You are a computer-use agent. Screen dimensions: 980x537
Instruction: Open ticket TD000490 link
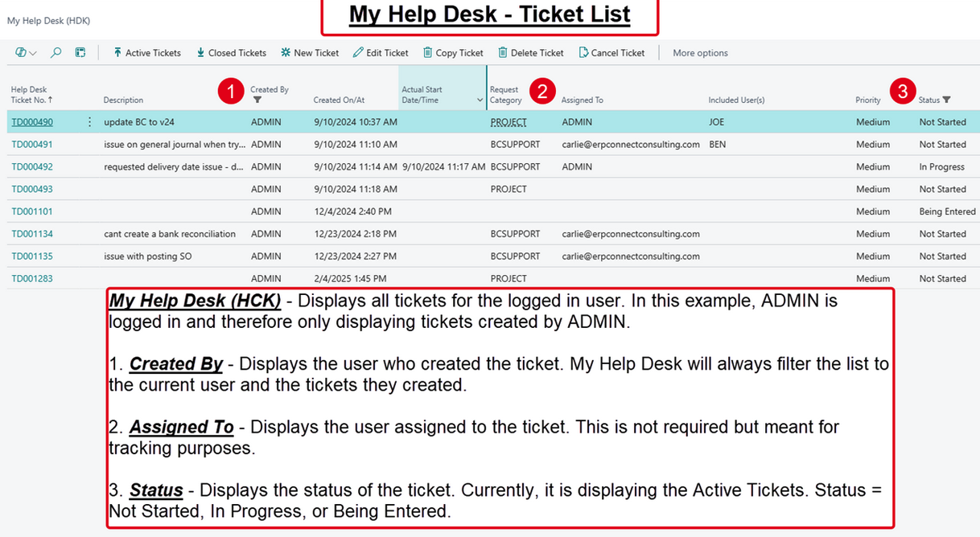click(32, 122)
